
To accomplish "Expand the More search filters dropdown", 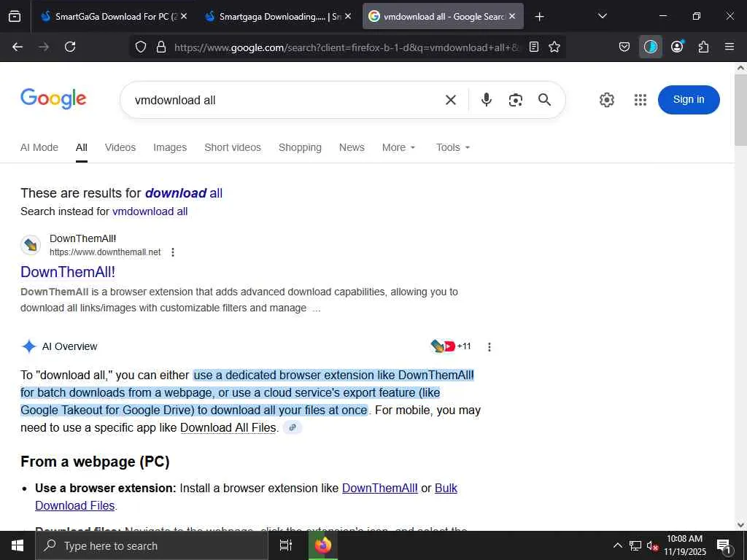I will point(399,147).
